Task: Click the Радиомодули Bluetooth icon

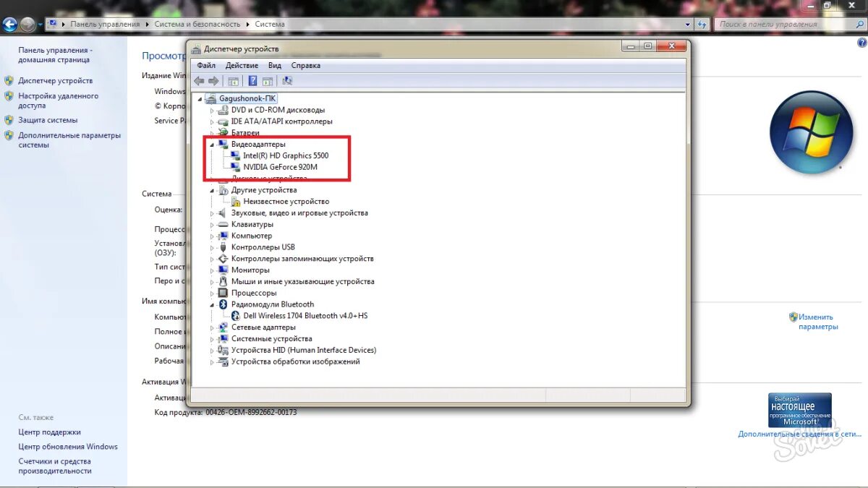Action: 223,304
